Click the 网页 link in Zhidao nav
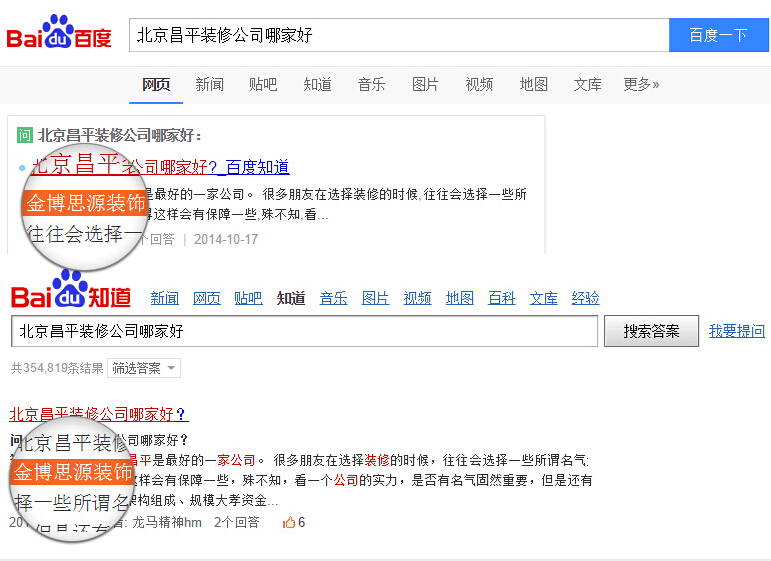 coord(207,298)
